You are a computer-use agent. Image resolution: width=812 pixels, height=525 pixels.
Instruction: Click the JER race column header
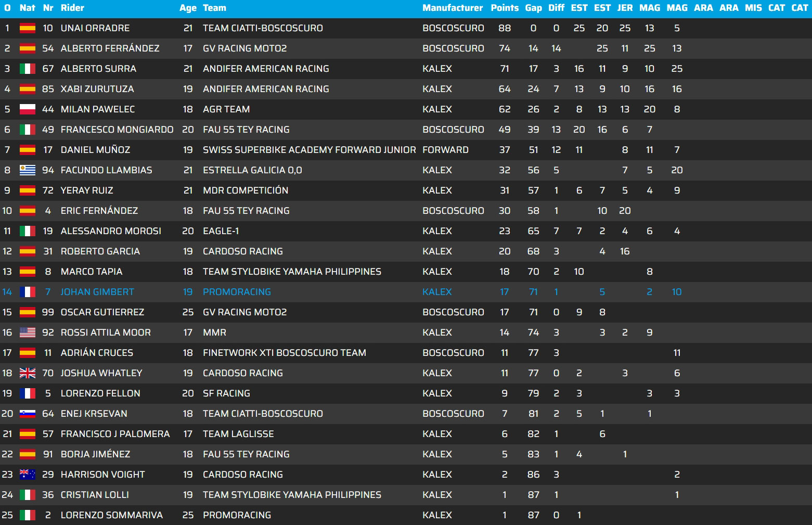click(624, 8)
